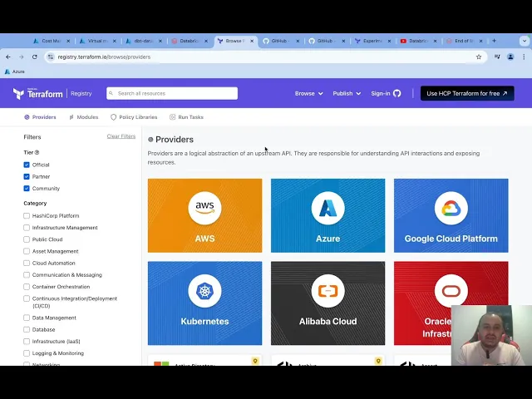
Task: Switch to the Cost Management browser tab
Action: [x=51, y=41]
